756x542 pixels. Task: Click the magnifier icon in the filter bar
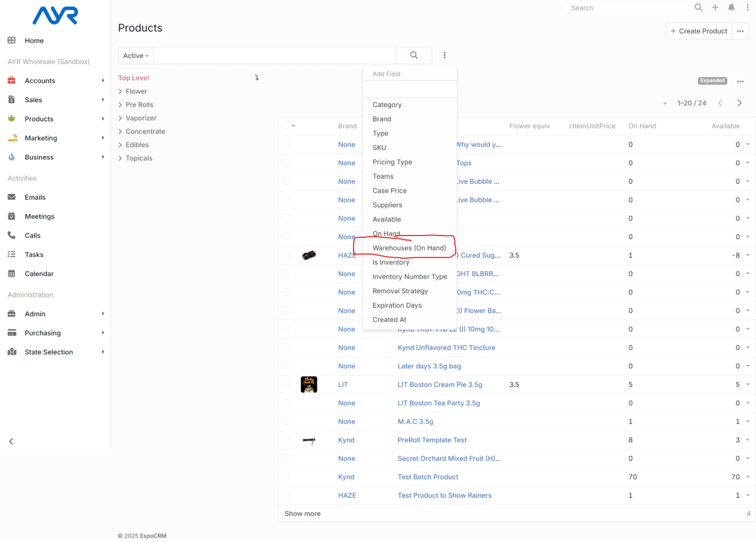pyautogui.click(x=413, y=55)
